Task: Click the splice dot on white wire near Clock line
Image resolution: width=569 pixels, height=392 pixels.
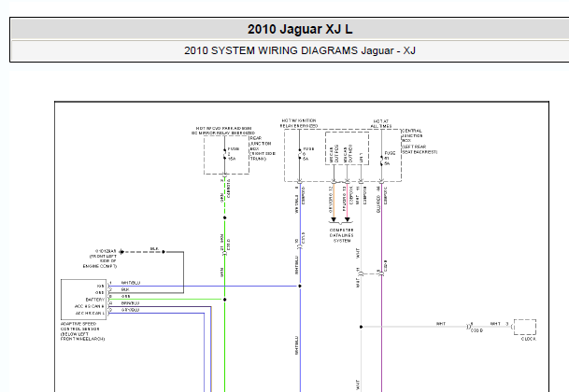Action: pyautogui.click(x=361, y=327)
